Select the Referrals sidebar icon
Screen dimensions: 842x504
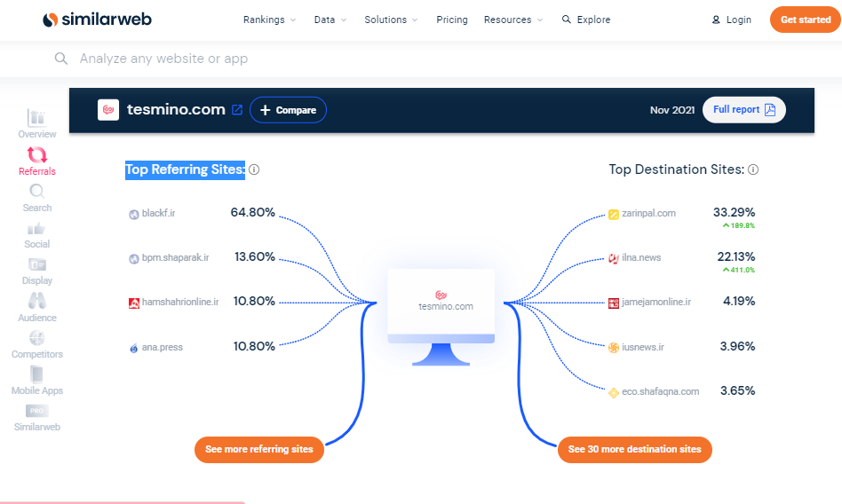click(x=37, y=155)
